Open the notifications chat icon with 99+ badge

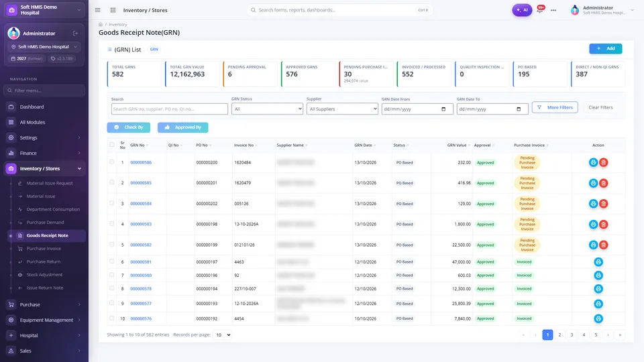(541, 9)
